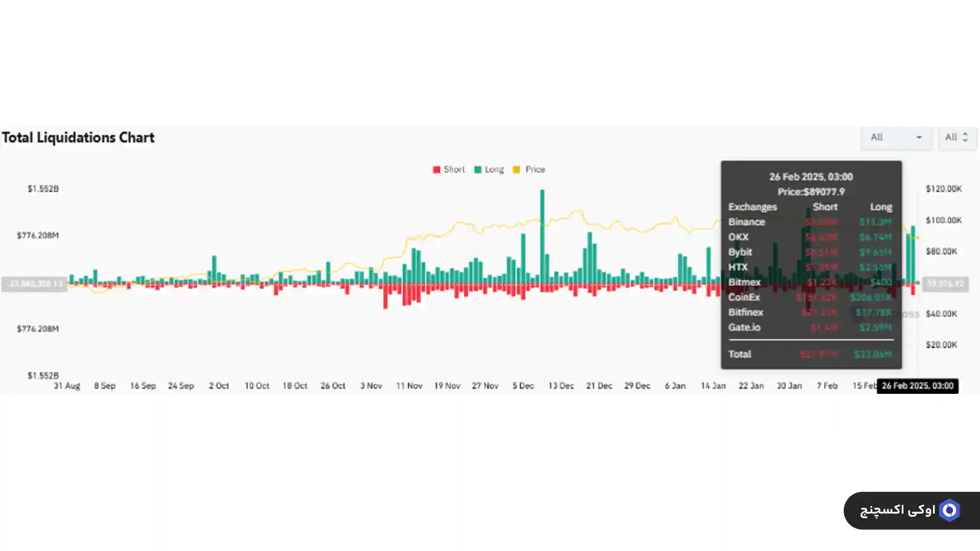The height and width of the screenshot is (551, 980).
Task: Click the $40.00K price axis label
Action: click(x=942, y=314)
